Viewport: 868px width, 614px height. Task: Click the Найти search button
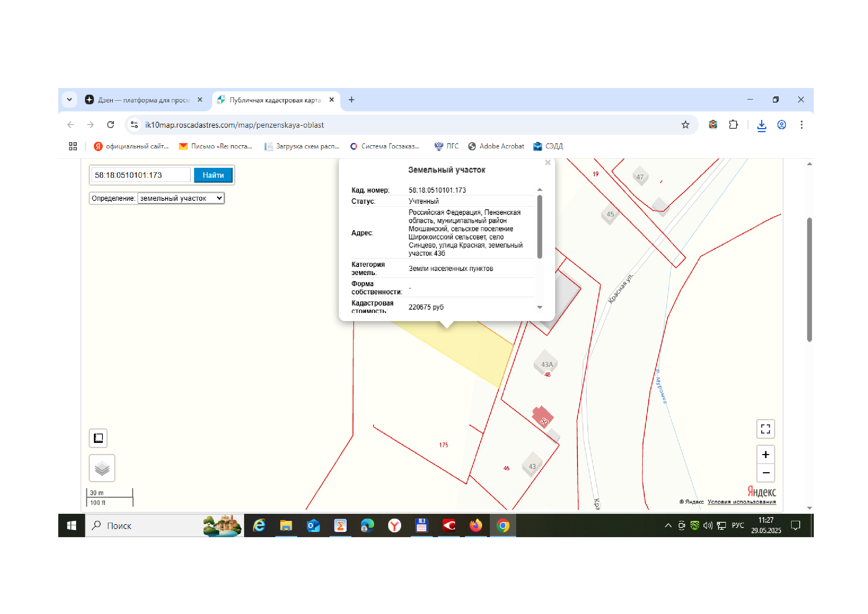pos(213,175)
